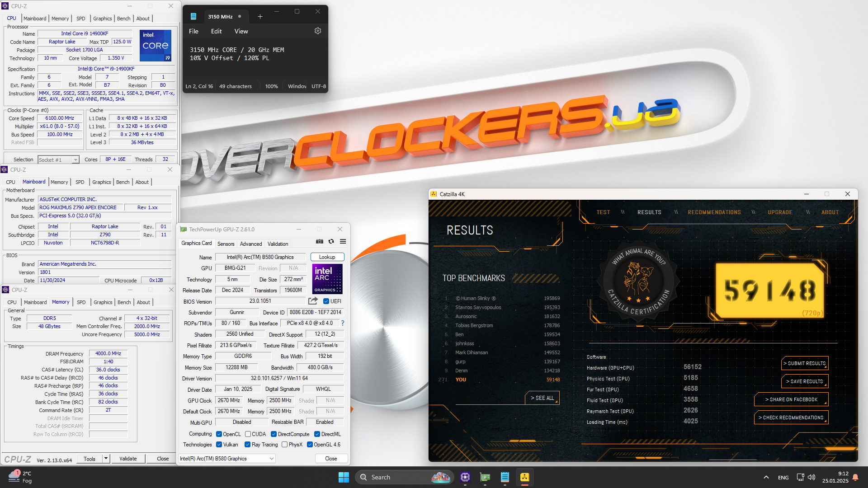This screenshot has width=868, height=488.
Task: Expand the CPU-Z Tools dropdown arrow
Action: pyautogui.click(x=106, y=459)
